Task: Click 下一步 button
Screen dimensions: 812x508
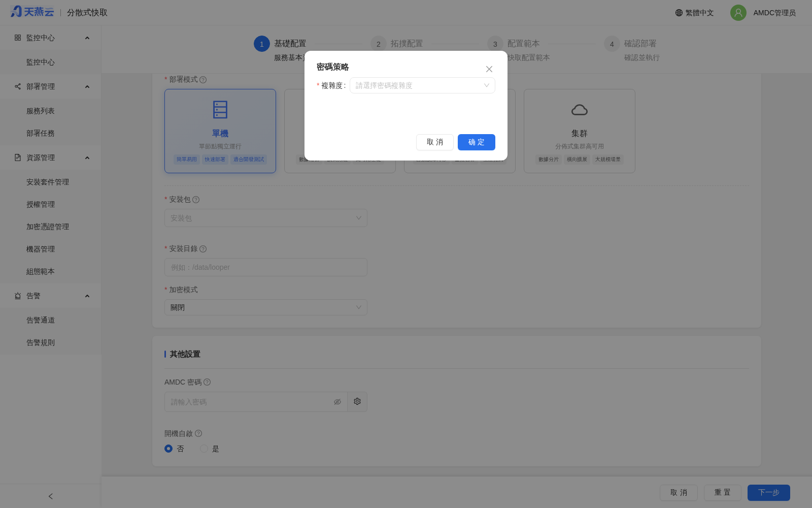Action: 769,493
